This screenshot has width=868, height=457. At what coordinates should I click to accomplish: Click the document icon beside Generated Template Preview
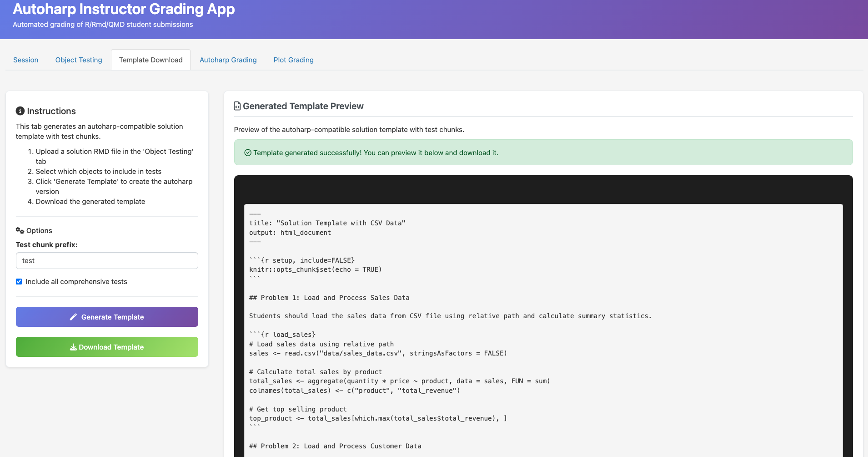[x=237, y=106]
